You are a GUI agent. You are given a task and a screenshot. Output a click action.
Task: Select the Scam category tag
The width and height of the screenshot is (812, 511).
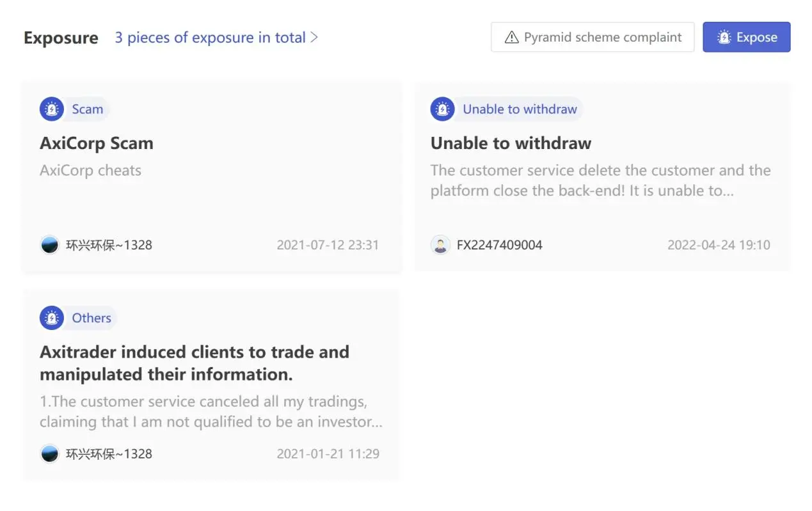(x=87, y=109)
